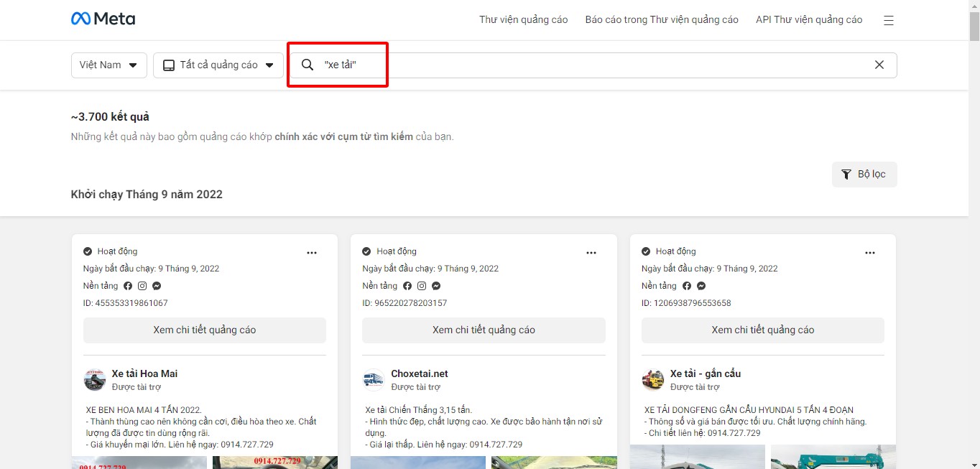This screenshot has width=980, height=469.
Task: Click active status checkmark on Xe tải - gắn cẩu ad
Action: 646,251
